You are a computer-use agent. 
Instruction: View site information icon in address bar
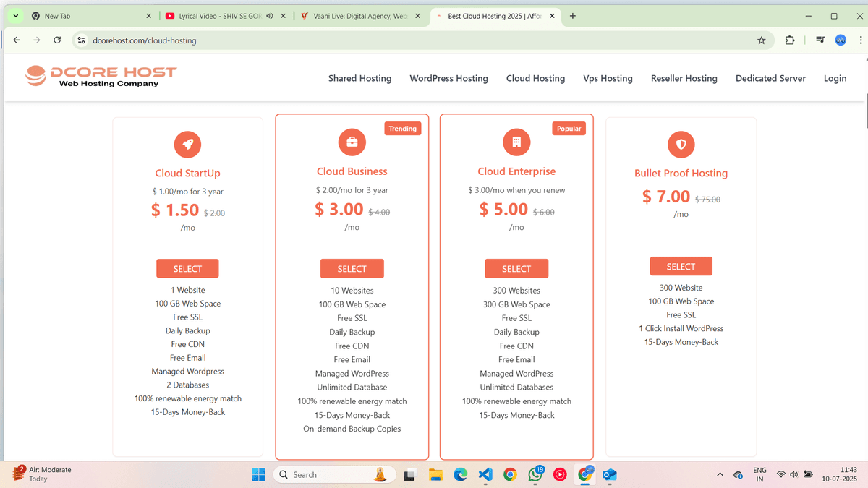pyautogui.click(x=82, y=40)
